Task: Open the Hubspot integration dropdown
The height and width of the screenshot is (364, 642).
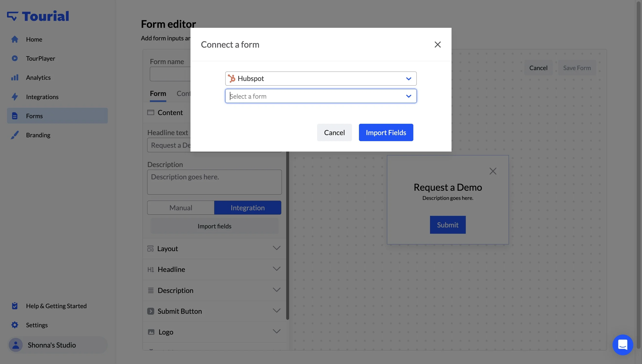Action: click(321, 79)
